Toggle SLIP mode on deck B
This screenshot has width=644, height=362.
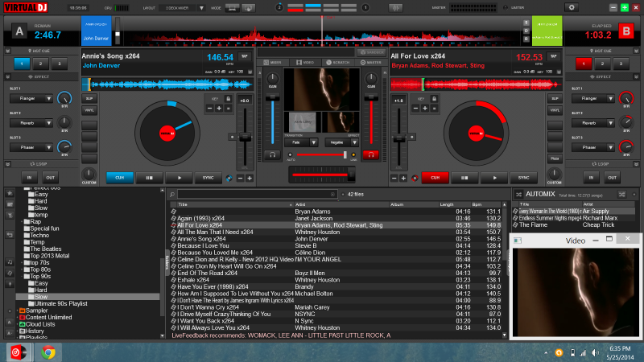(555, 98)
